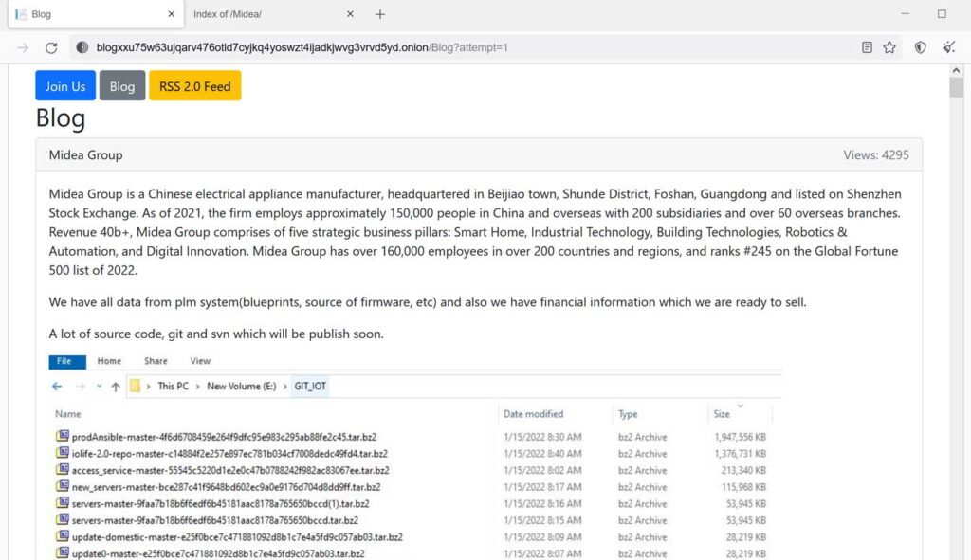Click the folder icon in breadcrumb bar
Screen dimensions: 971x560
135,386
